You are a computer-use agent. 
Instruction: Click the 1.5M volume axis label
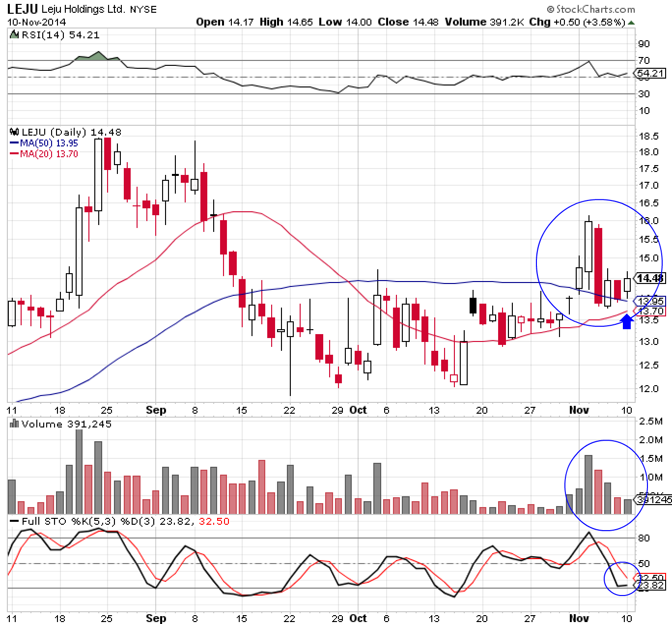coord(650,458)
